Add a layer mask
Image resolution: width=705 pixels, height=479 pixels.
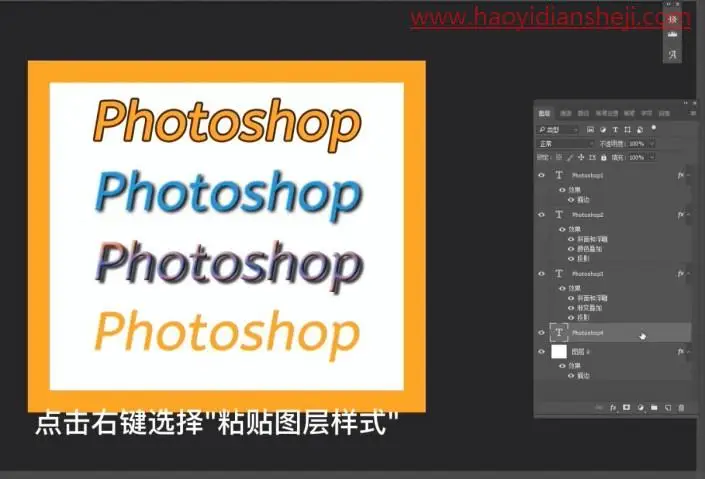point(626,407)
